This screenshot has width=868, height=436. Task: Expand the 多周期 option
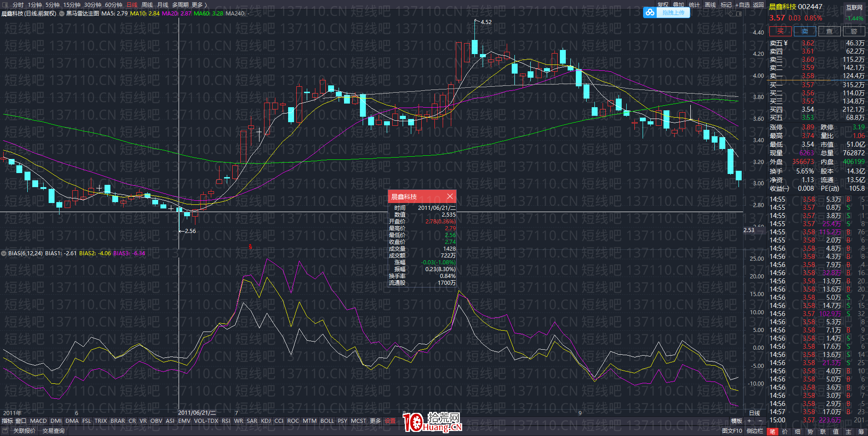coord(180,5)
